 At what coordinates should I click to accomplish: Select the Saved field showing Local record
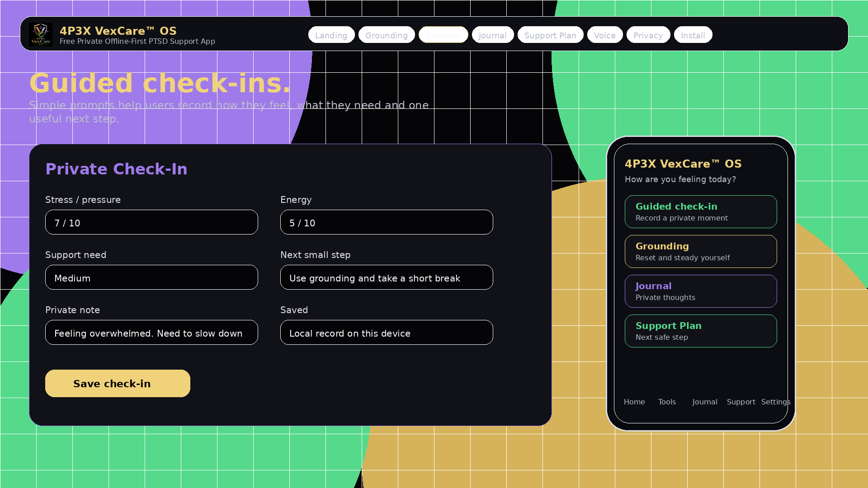pos(387,333)
